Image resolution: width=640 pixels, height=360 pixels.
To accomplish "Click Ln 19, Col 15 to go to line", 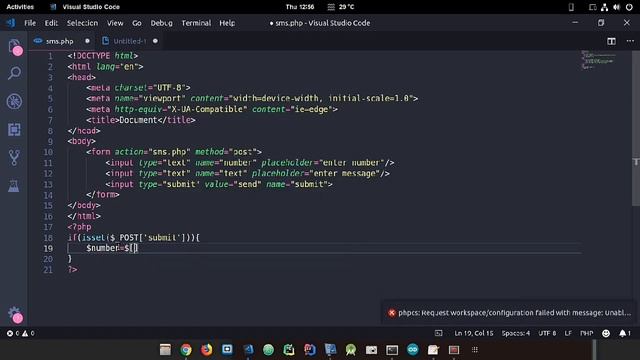I will (x=474, y=333).
